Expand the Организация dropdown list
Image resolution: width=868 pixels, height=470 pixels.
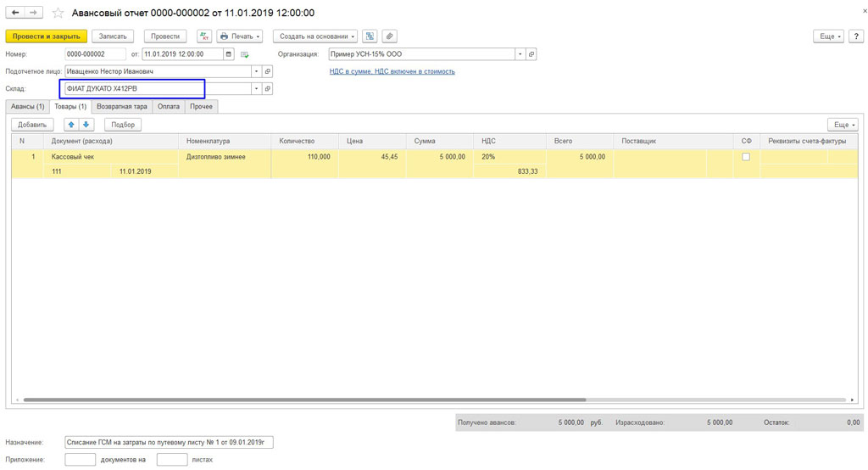(520, 54)
